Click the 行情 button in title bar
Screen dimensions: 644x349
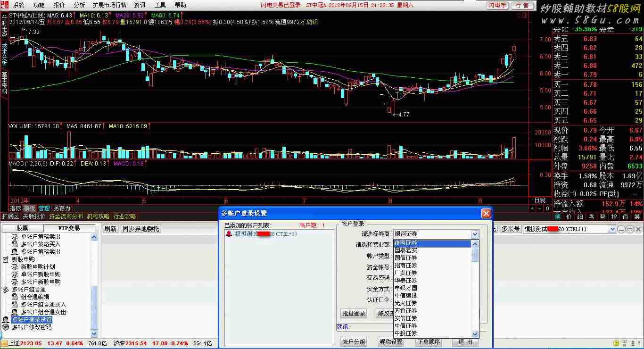[x=522, y=5]
